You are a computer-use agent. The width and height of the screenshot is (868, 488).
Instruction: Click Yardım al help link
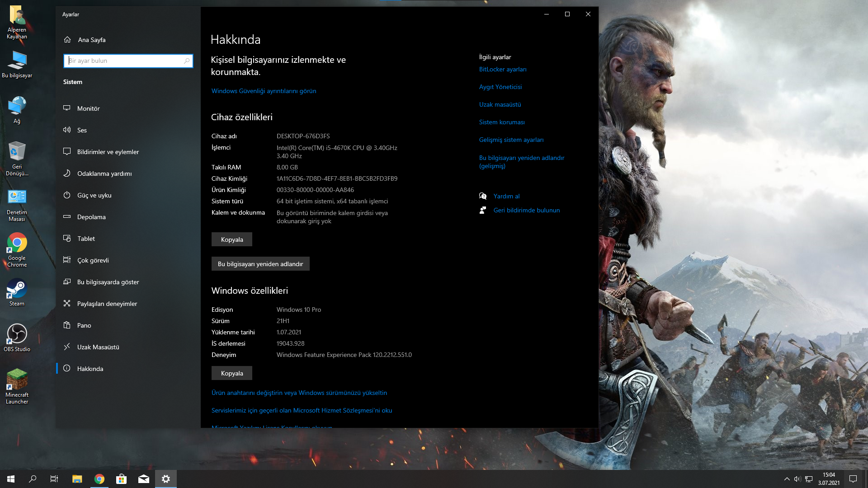coord(506,196)
